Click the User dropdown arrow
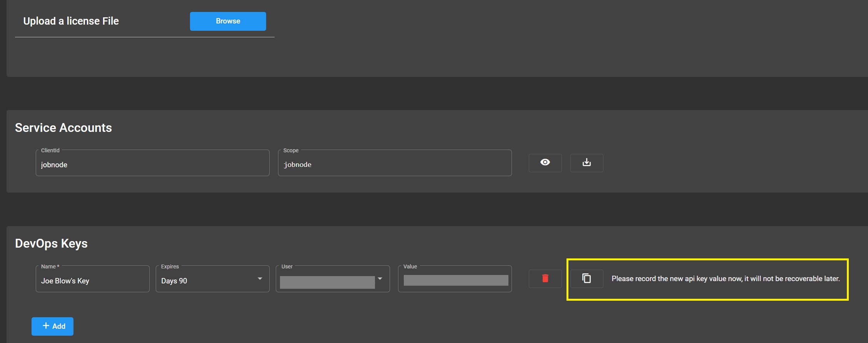Image resolution: width=868 pixels, height=343 pixels. pyautogui.click(x=380, y=279)
